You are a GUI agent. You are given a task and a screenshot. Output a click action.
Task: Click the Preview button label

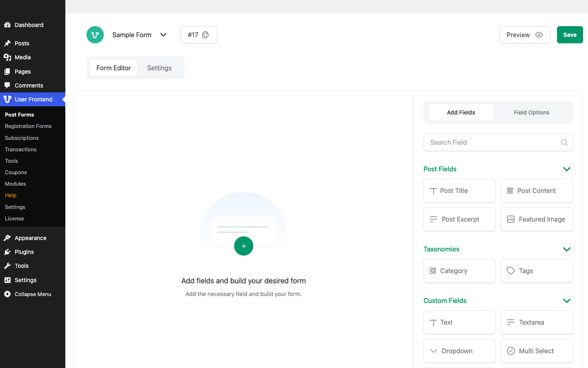click(x=518, y=35)
